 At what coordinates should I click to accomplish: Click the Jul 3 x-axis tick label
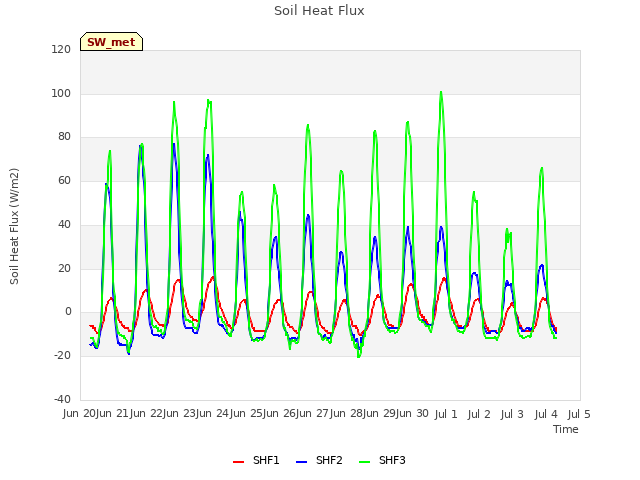coord(512,414)
